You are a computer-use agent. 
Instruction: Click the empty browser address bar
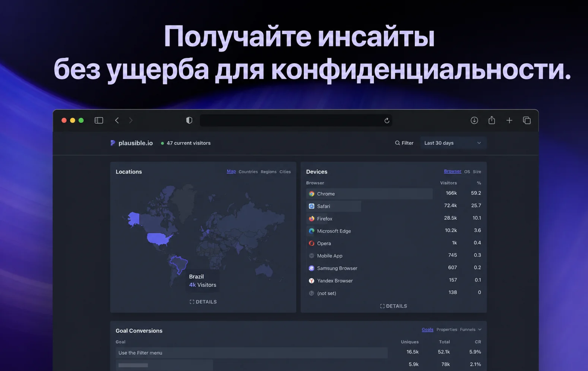coord(296,120)
